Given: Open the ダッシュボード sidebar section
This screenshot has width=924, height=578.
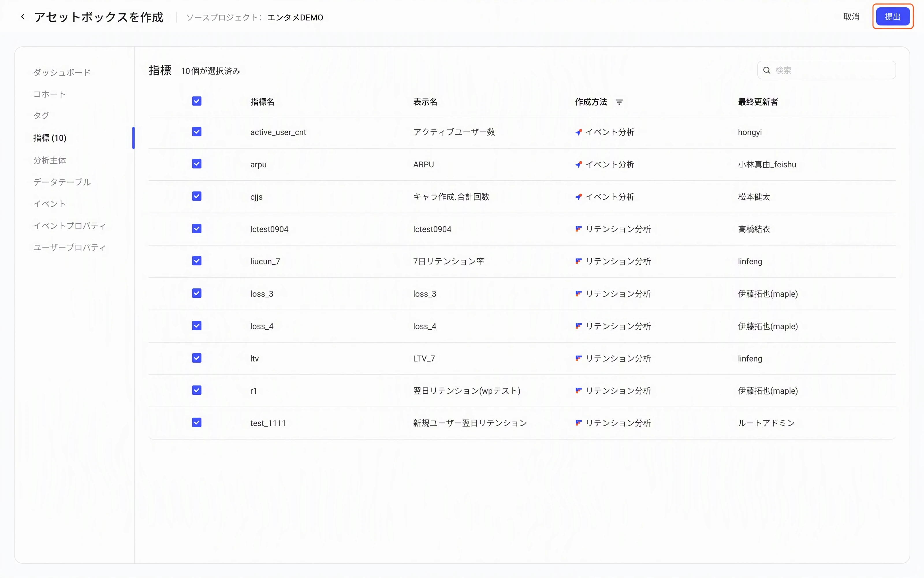Looking at the screenshot, I should [62, 73].
